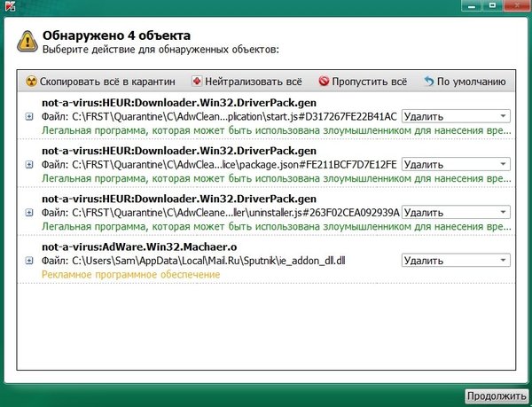532x407 pixels.
Task: Expand the uninstaller.js detection entry
Action: tap(30, 213)
